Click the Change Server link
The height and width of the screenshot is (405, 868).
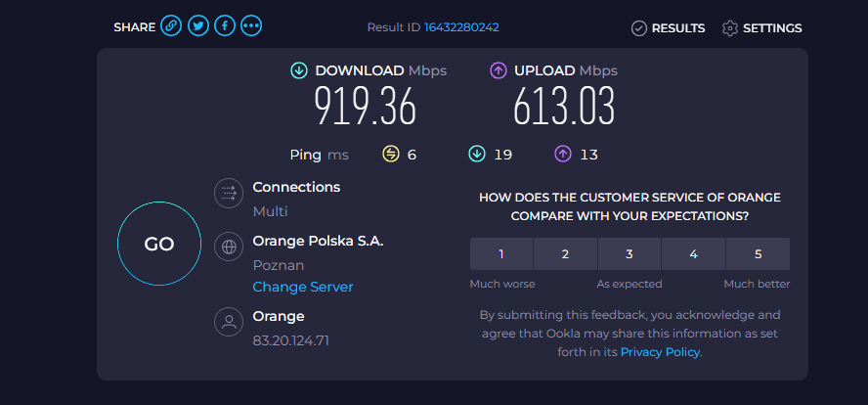[303, 287]
